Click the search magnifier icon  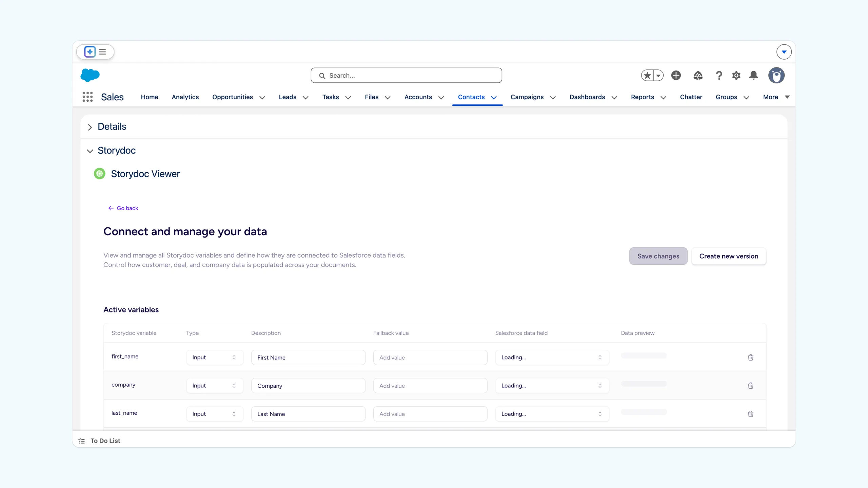[322, 76]
